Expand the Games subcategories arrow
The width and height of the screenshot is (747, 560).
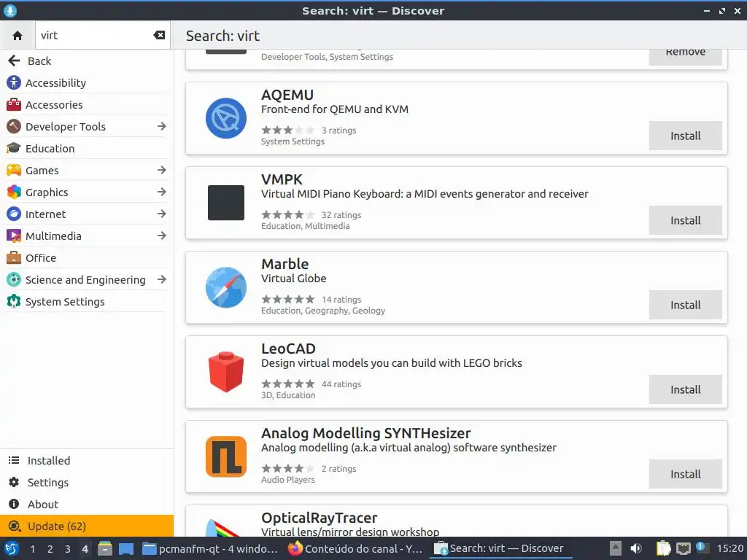(x=162, y=170)
